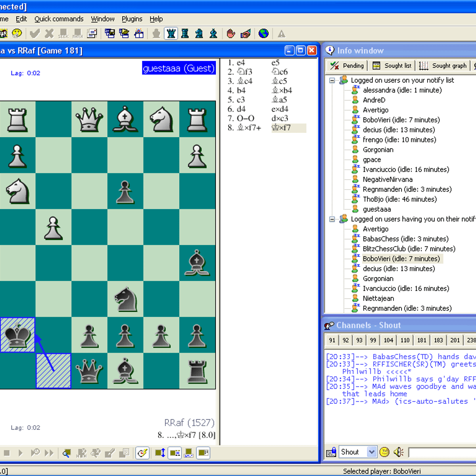Collapse the 'users having you on their notify list' group

click(332, 219)
